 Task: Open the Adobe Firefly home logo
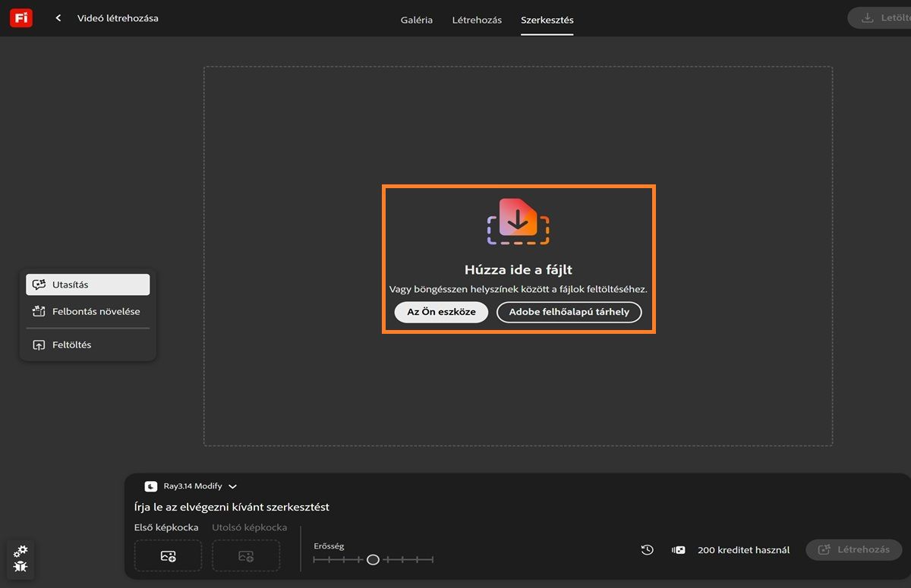pos(20,17)
